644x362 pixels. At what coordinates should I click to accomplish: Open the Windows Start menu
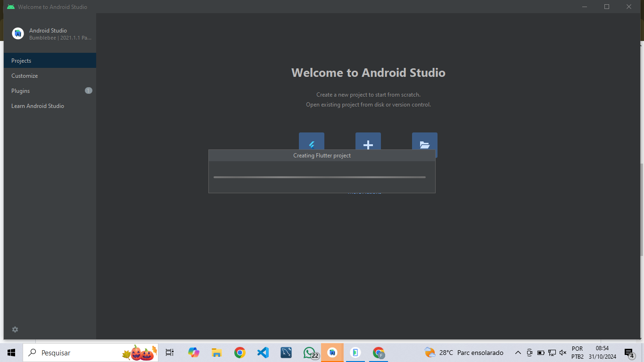[11, 353]
